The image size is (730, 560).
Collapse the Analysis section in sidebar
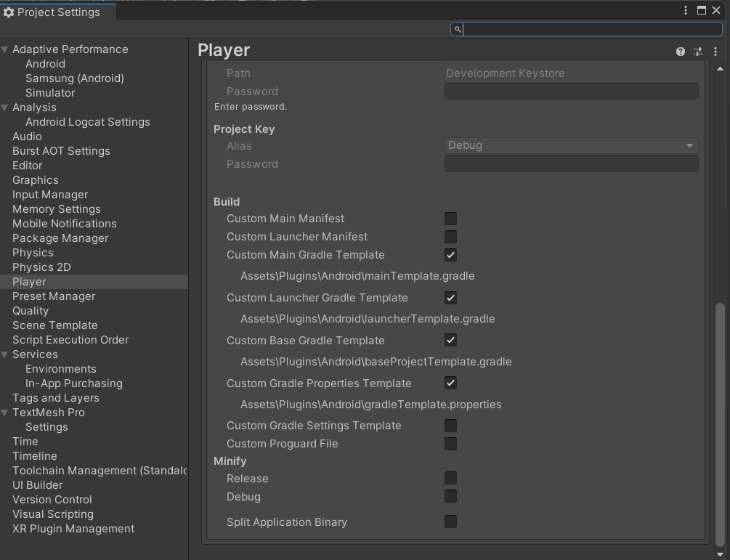click(x=5, y=107)
